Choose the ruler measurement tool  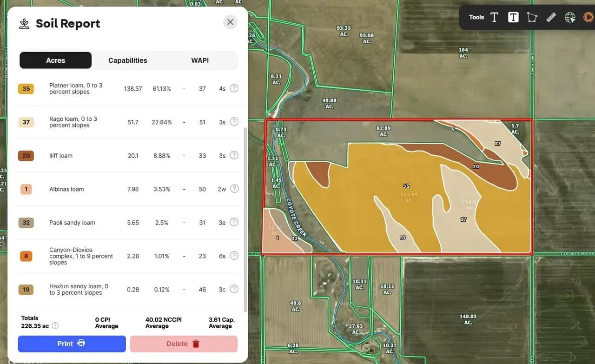click(551, 17)
